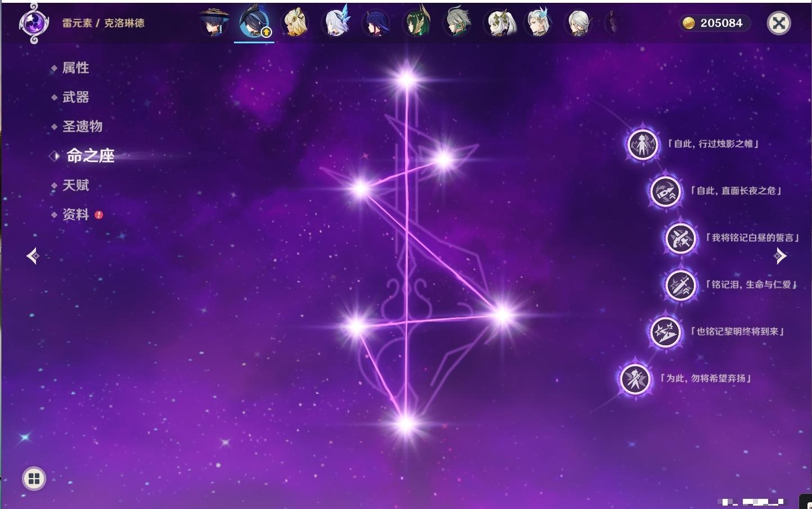Switch to the previous character with left arrow
The height and width of the screenshot is (509, 812).
pyautogui.click(x=33, y=256)
